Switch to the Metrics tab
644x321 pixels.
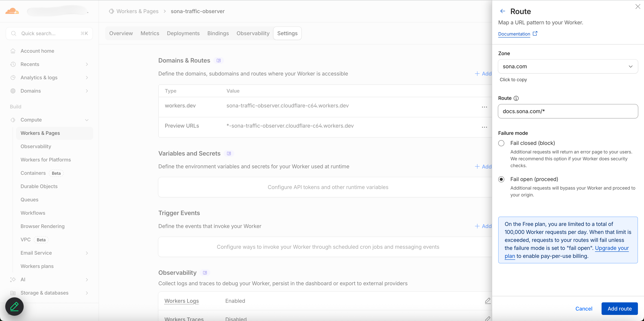(x=150, y=33)
